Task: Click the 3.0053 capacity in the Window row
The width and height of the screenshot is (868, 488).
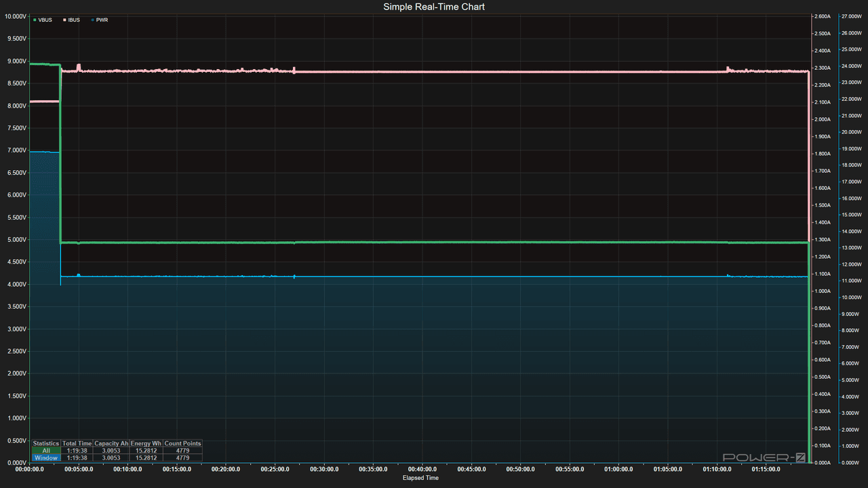Action: coord(111,458)
